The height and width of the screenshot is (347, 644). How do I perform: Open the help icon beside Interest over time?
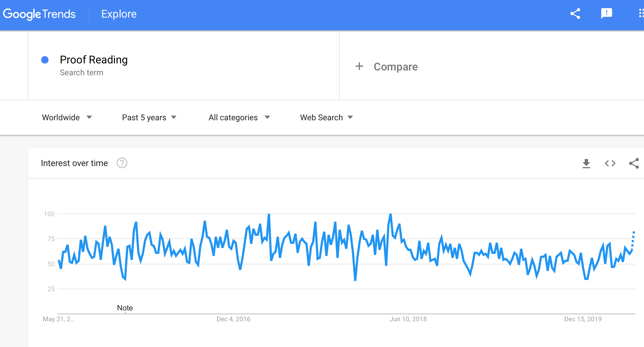[122, 163]
